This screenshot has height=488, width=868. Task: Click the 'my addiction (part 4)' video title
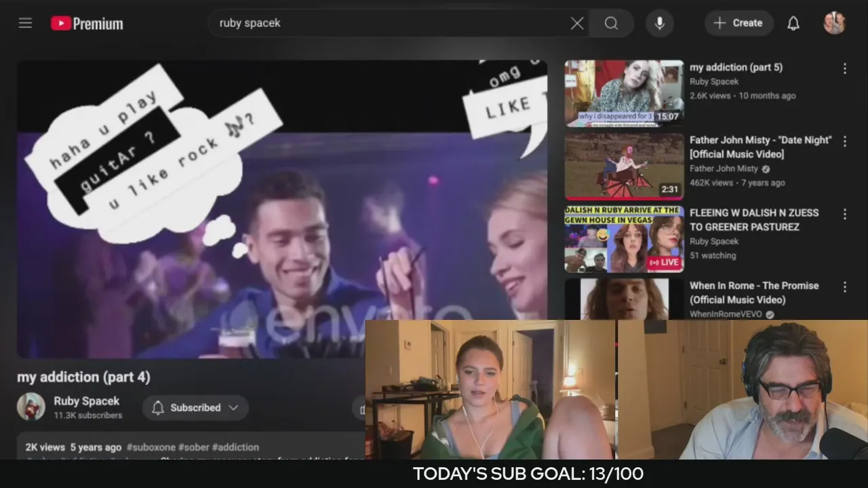tap(83, 377)
